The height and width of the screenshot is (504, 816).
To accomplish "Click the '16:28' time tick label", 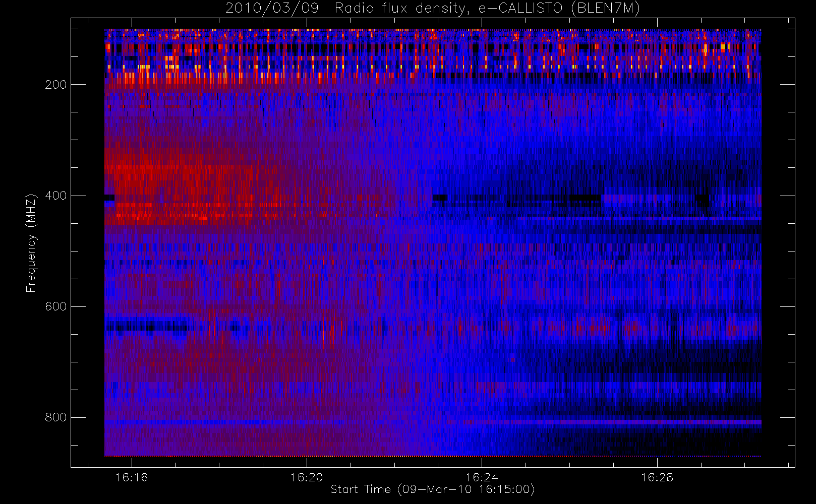I will pos(657,477).
